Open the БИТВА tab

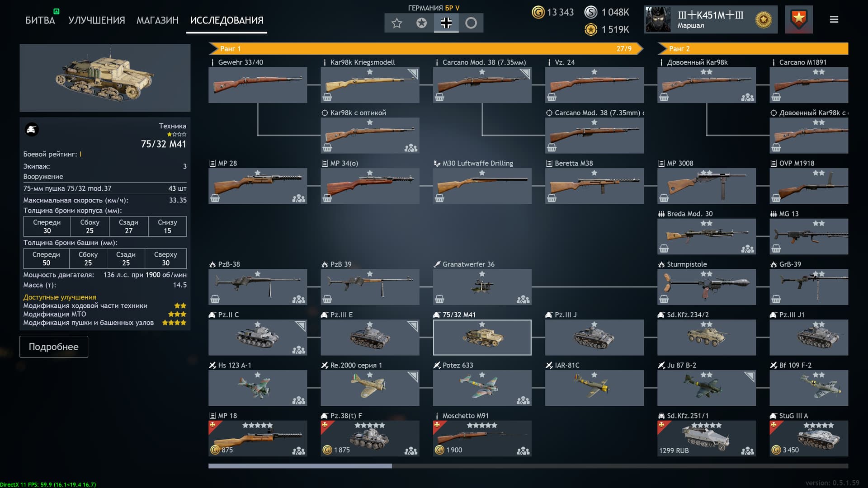point(40,20)
